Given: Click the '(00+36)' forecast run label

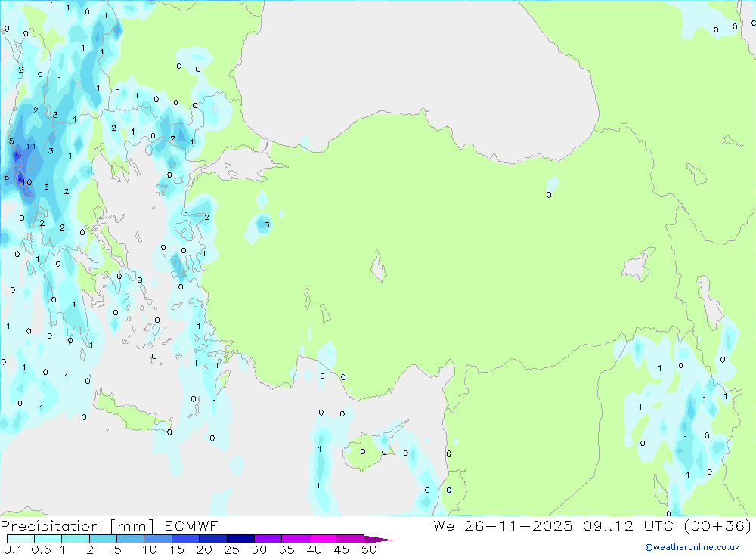Looking at the screenshot, I should pyautogui.click(x=717, y=526).
